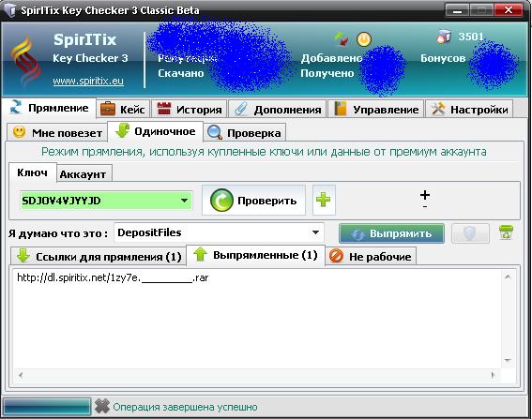
Task: Click the progress bar in status bar
Action: [x=47, y=406]
